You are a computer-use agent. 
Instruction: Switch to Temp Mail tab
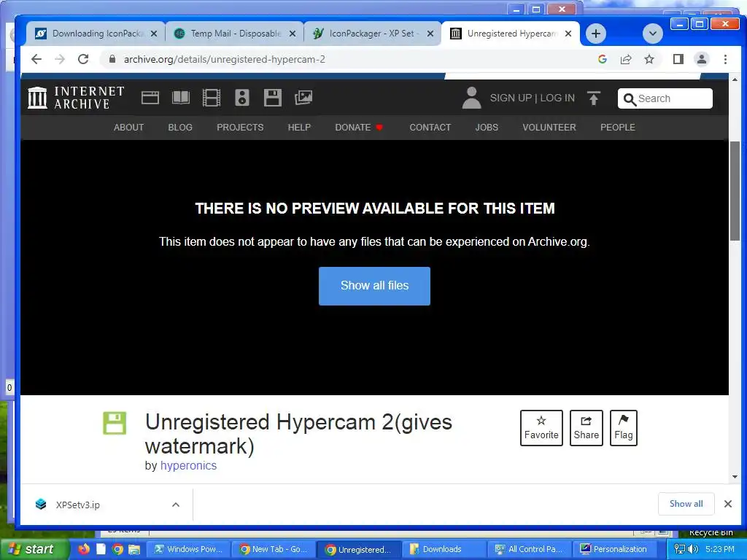236,34
